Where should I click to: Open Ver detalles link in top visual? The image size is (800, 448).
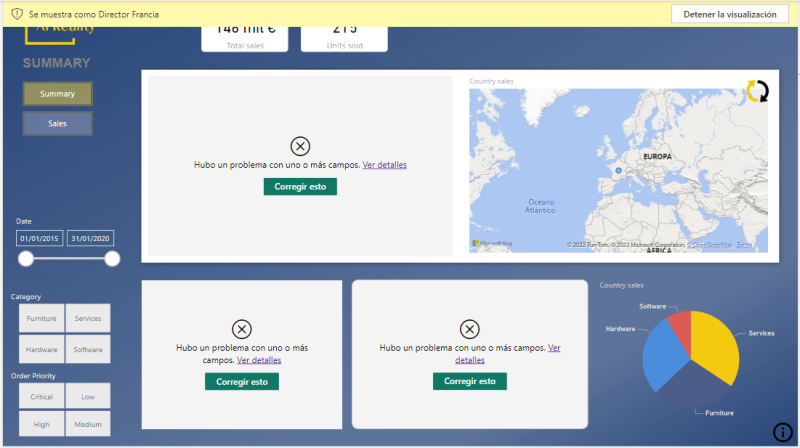tap(384, 165)
